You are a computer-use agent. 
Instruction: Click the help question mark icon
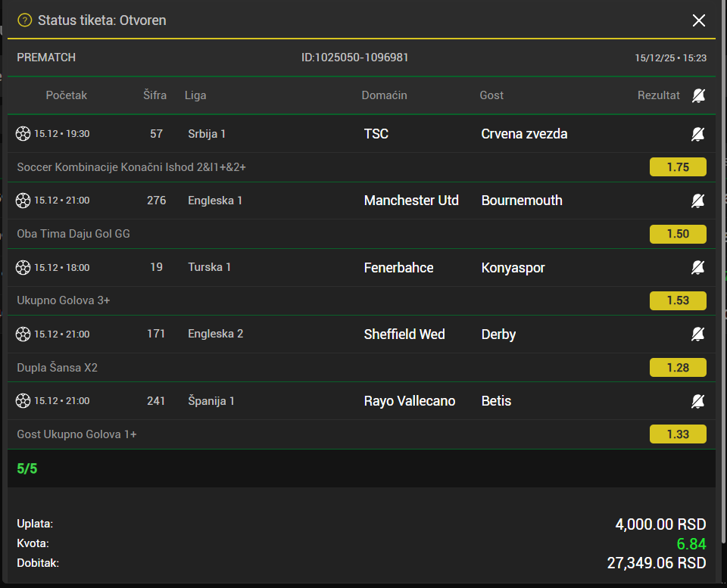[x=24, y=20]
